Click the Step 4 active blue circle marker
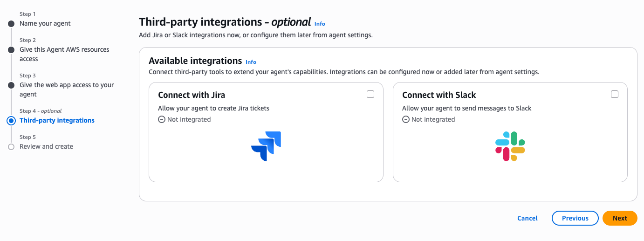Screen dimensions: 644x241 [x=12, y=121]
